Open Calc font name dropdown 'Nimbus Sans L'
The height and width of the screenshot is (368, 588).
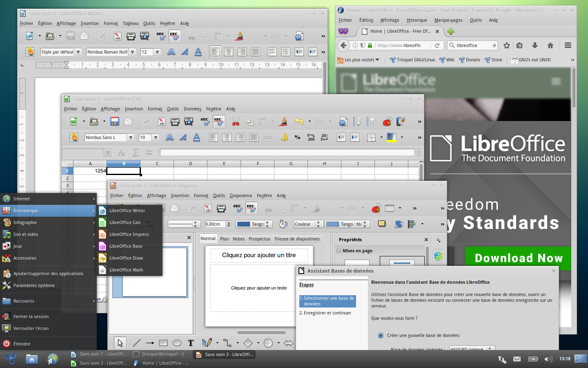pyautogui.click(x=131, y=137)
